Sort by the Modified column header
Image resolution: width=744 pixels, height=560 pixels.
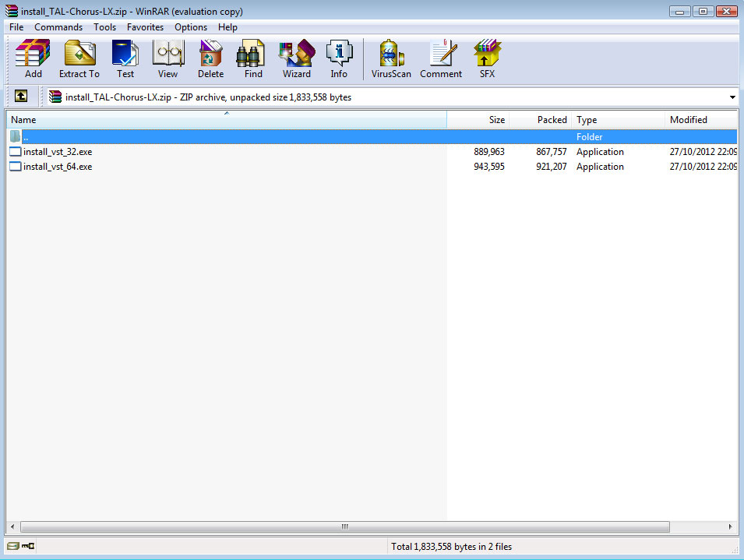tap(701, 119)
